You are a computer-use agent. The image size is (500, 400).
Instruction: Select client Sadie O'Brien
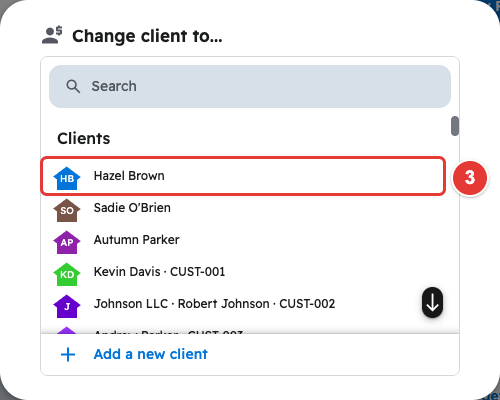coord(243,208)
